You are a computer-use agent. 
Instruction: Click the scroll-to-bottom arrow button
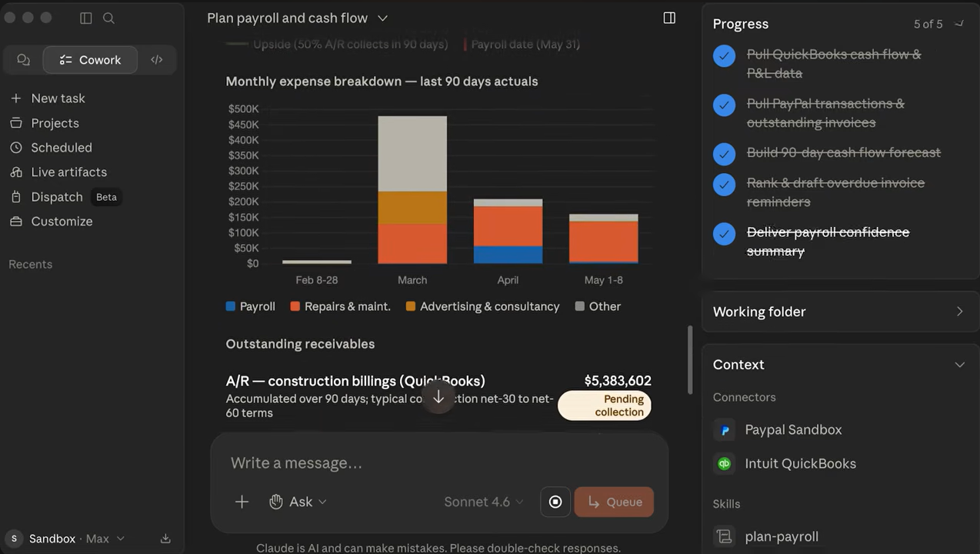click(438, 397)
